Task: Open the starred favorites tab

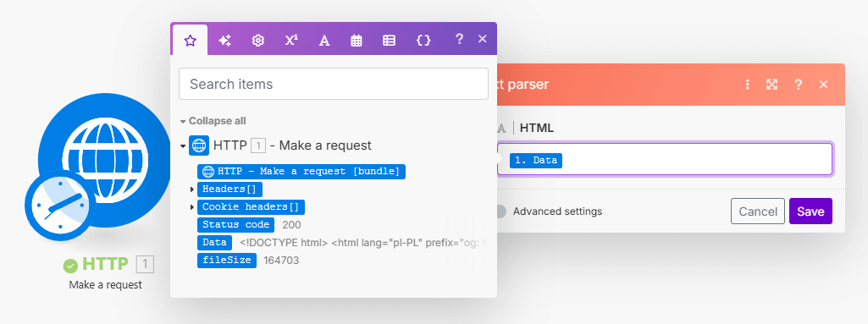Action: (x=190, y=40)
